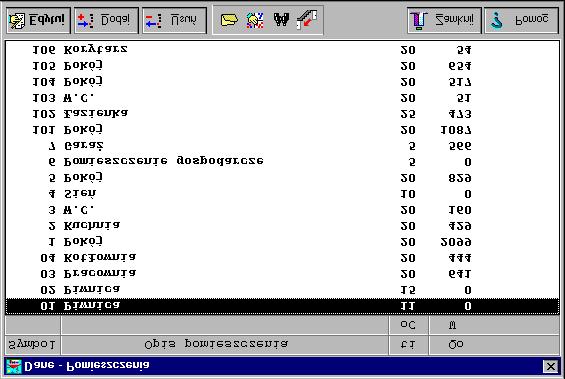
Task: Click the staircase with red arrow icon
Action: [307, 20]
